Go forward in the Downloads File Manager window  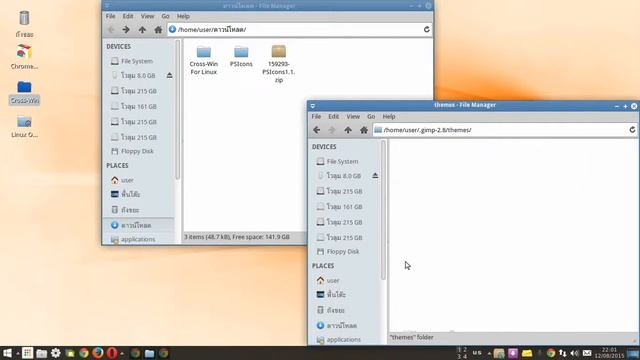[x=126, y=29]
